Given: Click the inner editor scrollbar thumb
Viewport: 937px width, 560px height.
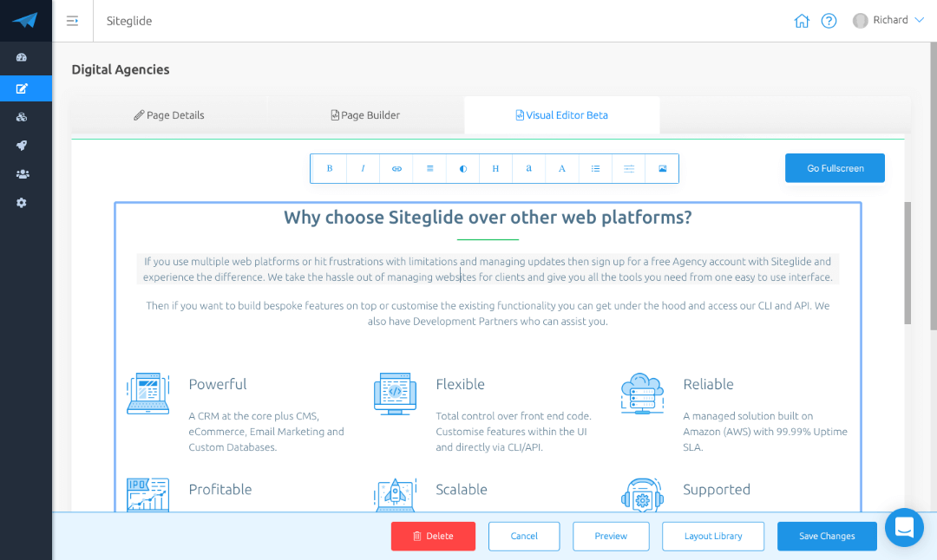Looking at the screenshot, I should point(908,263).
